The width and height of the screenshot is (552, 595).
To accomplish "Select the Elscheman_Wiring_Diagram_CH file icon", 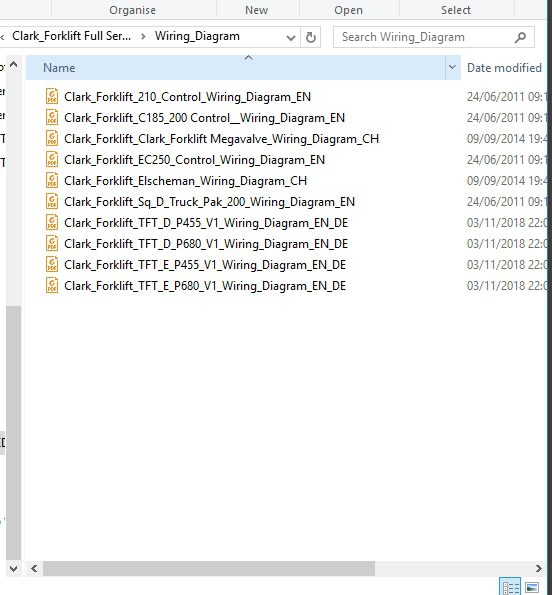I will click(x=52, y=180).
